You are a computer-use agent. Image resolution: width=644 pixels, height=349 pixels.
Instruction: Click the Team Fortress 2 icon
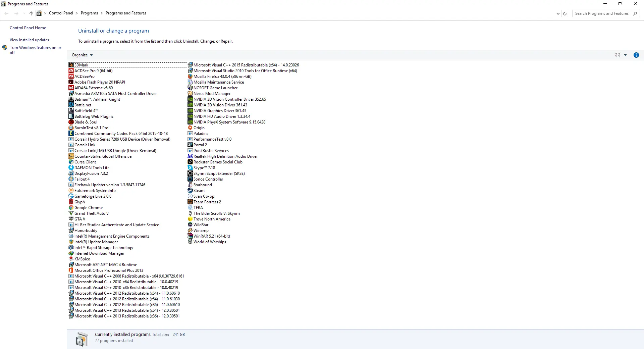[x=190, y=202]
